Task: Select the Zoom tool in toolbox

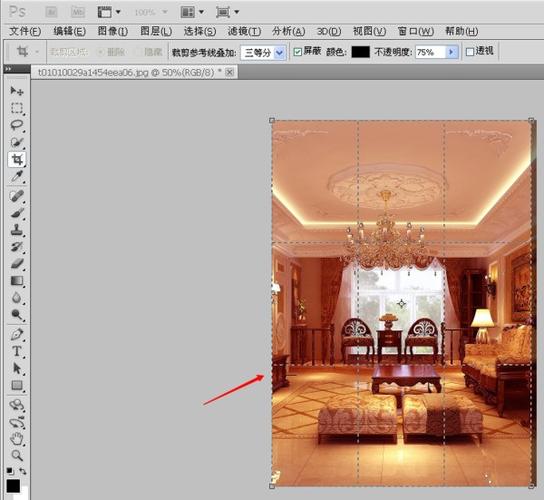Action: (16, 455)
